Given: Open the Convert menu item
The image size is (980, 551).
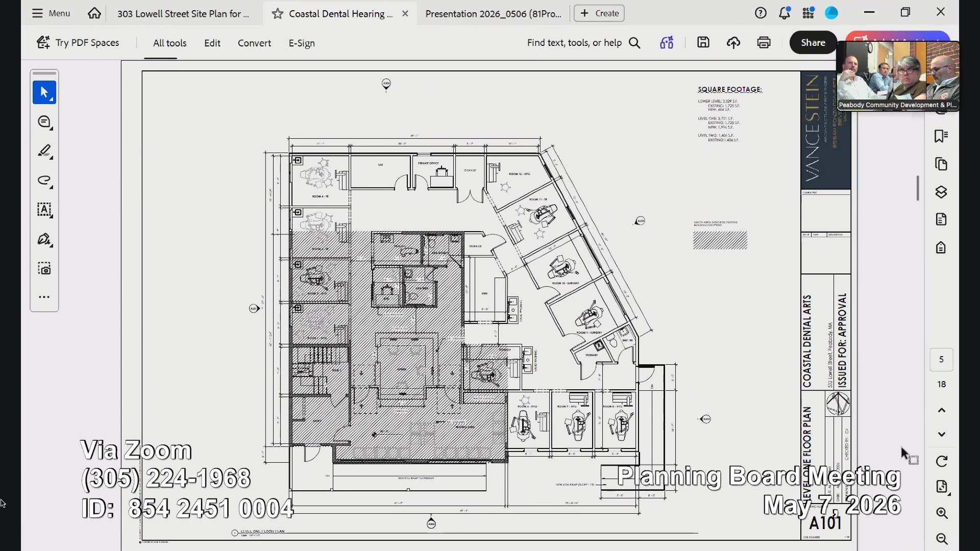Looking at the screenshot, I should 254,43.
